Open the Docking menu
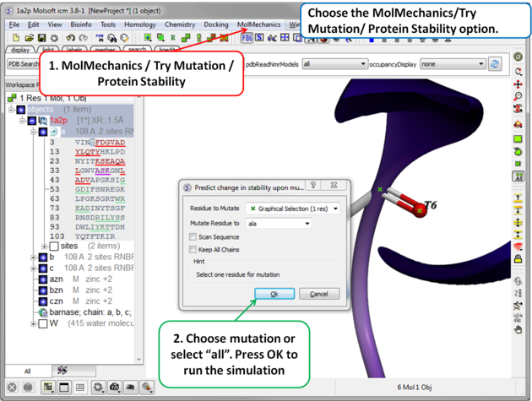 pyautogui.click(x=216, y=25)
